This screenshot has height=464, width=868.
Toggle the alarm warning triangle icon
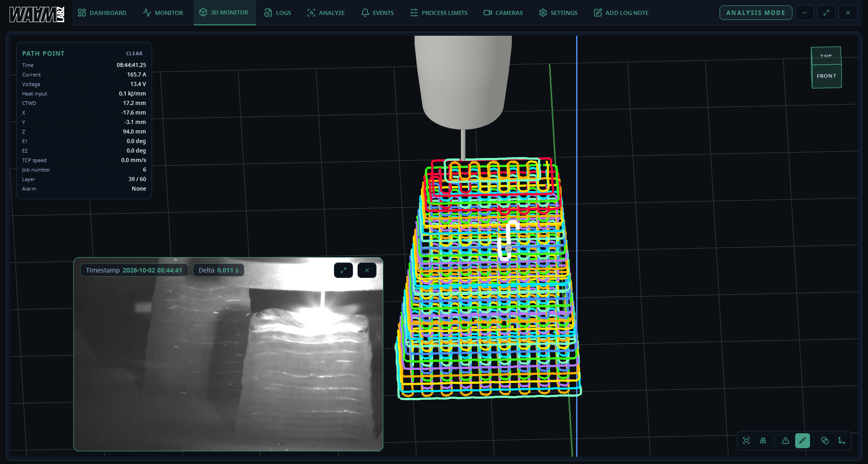point(786,440)
